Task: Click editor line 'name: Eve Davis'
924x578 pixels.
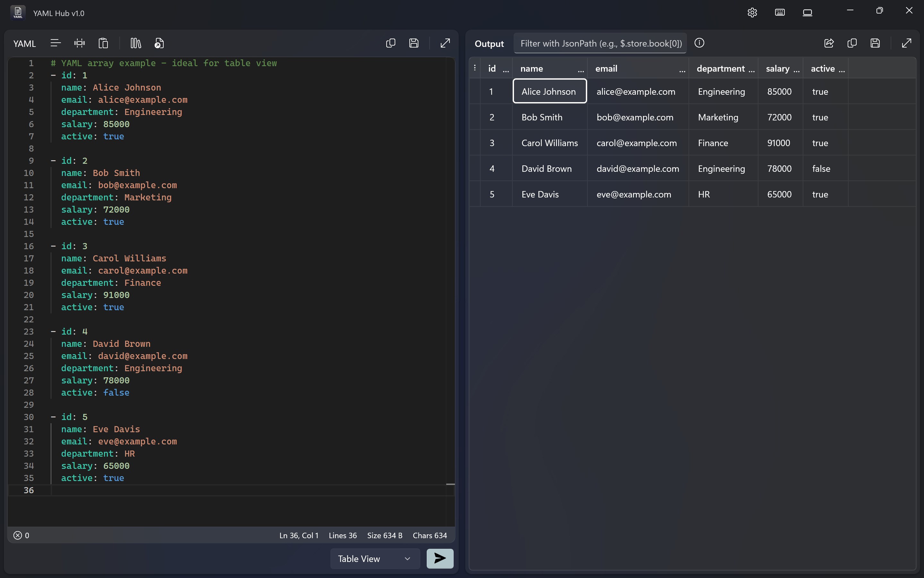Action: pyautogui.click(x=100, y=429)
